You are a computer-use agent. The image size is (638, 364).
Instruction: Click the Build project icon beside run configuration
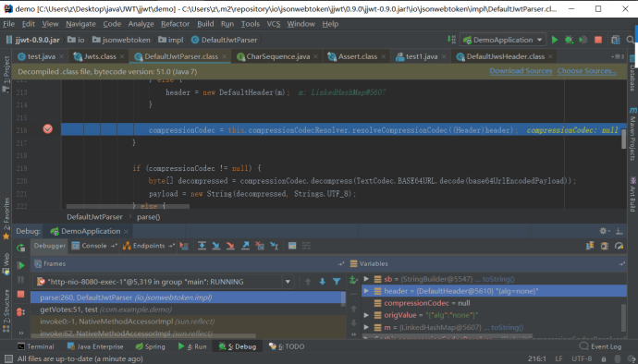(451, 40)
